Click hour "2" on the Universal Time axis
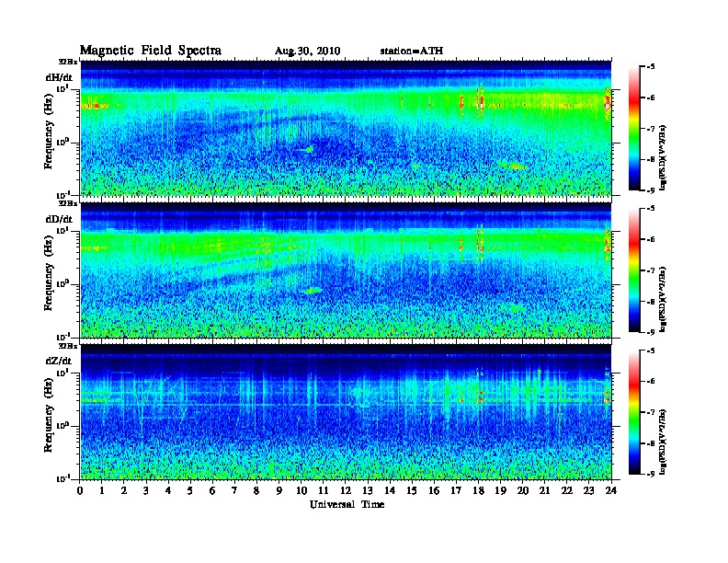Screen dimensions: 728x563 124,490
